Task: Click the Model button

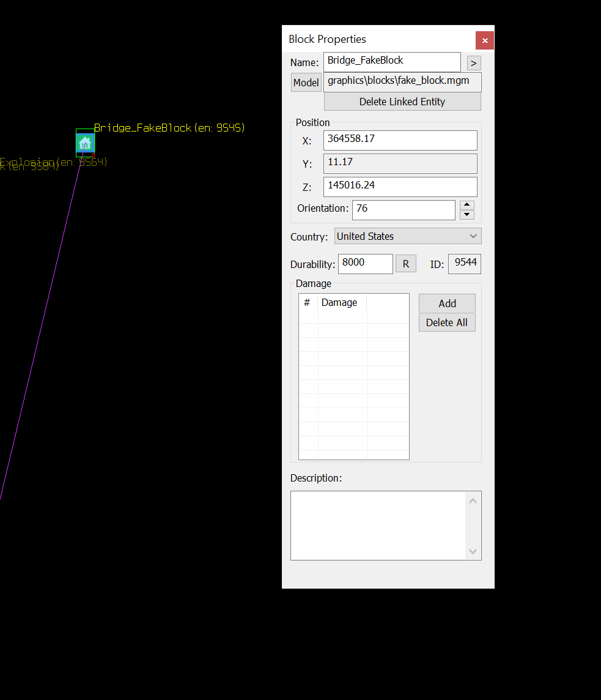Action: click(306, 83)
